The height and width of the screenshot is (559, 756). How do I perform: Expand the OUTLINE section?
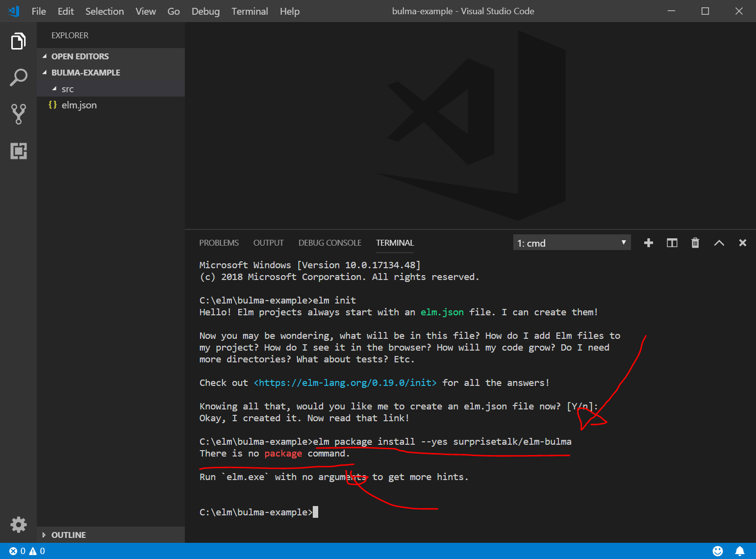111,535
